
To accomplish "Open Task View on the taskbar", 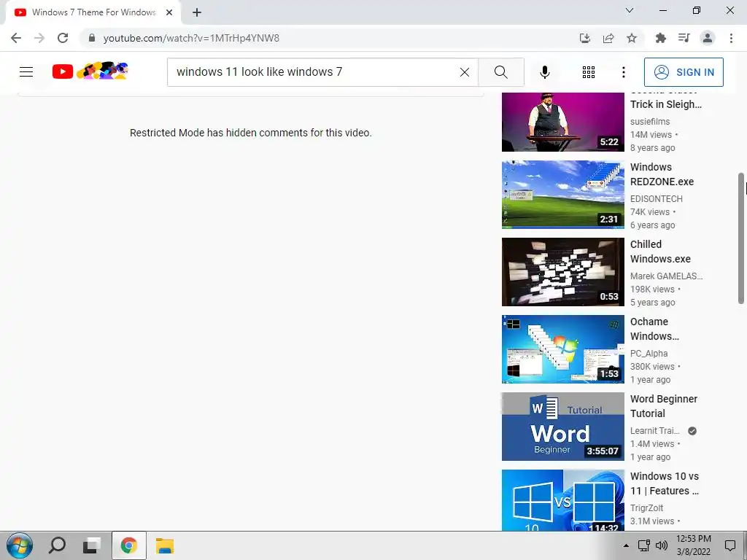I will coord(91,545).
